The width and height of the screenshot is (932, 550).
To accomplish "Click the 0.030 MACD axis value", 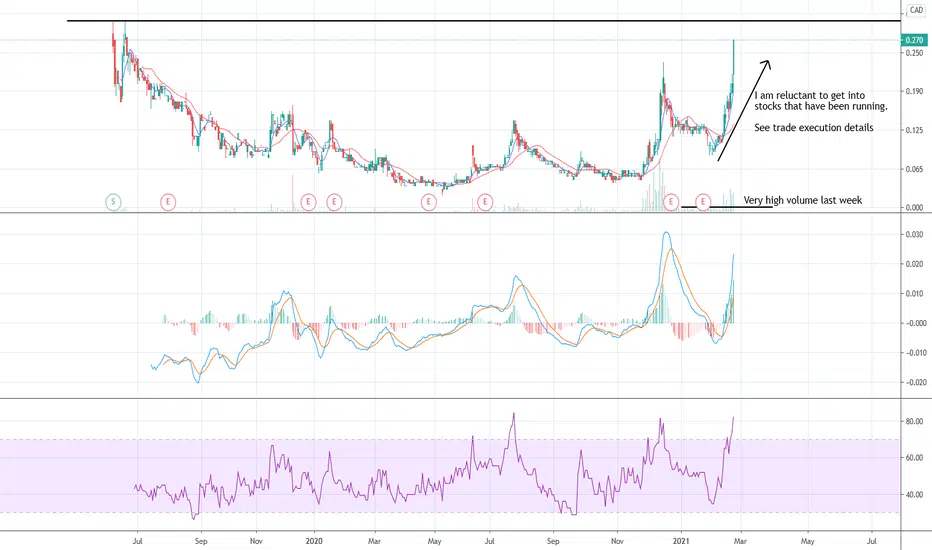I will click(x=915, y=234).
